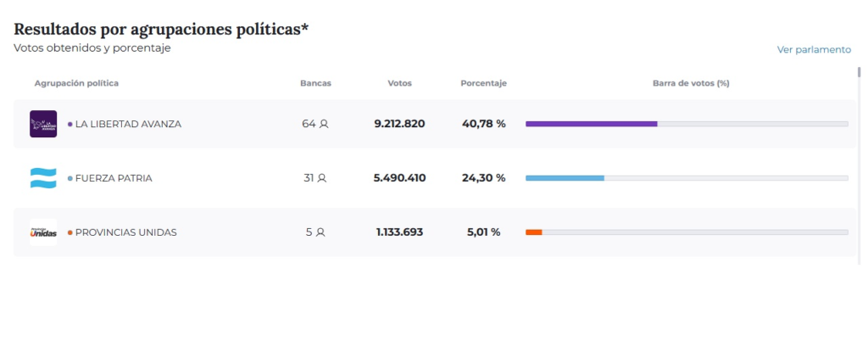Click the Provincias Unidas party logo
This screenshot has width=868, height=363.
43,232
